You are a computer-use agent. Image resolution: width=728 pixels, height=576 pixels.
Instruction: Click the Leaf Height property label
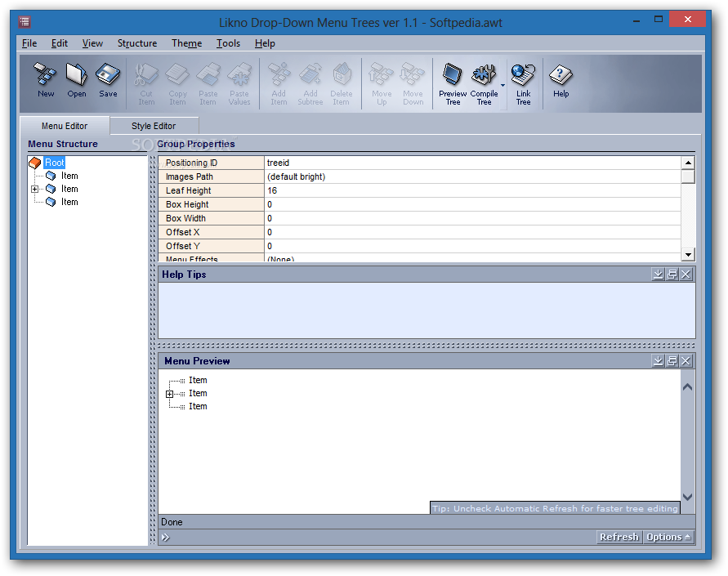[212, 190]
